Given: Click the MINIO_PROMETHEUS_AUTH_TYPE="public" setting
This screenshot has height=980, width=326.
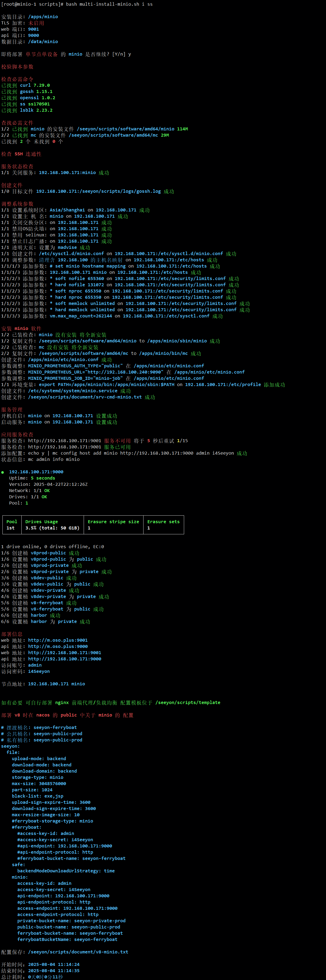Looking at the screenshot, I should point(75,366).
